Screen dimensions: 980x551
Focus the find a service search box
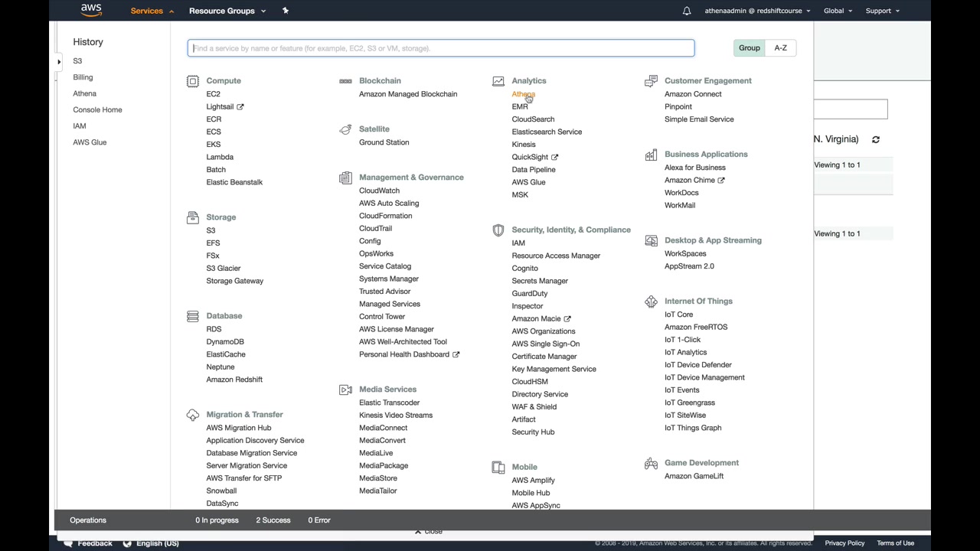click(x=441, y=48)
